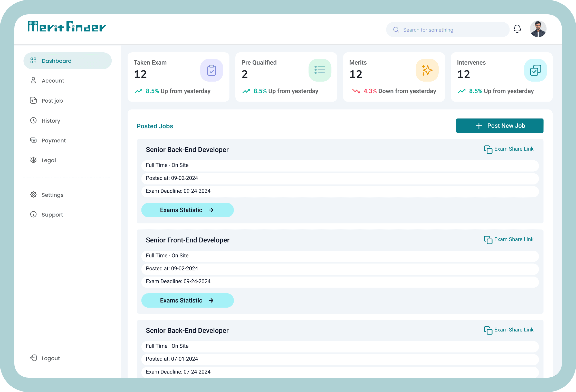The height and width of the screenshot is (392, 576).
Task: Click the Support info icon
Action: (33, 214)
